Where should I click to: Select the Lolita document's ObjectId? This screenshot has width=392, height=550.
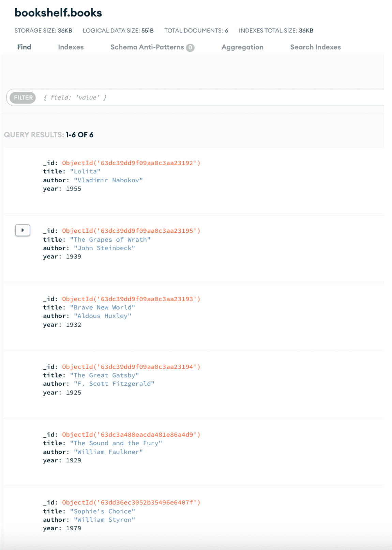(x=131, y=163)
